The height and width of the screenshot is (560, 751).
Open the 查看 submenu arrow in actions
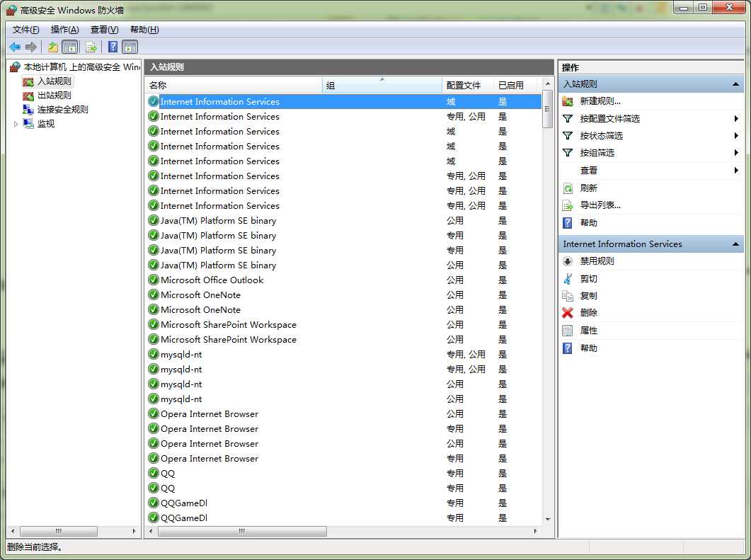click(736, 170)
